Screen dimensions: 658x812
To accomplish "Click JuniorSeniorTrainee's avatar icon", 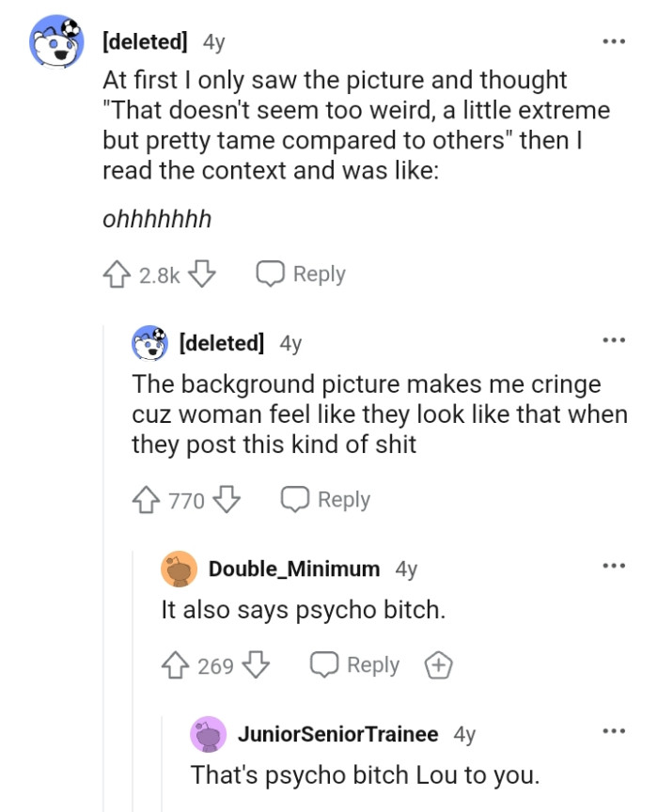I will coord(209,734).
